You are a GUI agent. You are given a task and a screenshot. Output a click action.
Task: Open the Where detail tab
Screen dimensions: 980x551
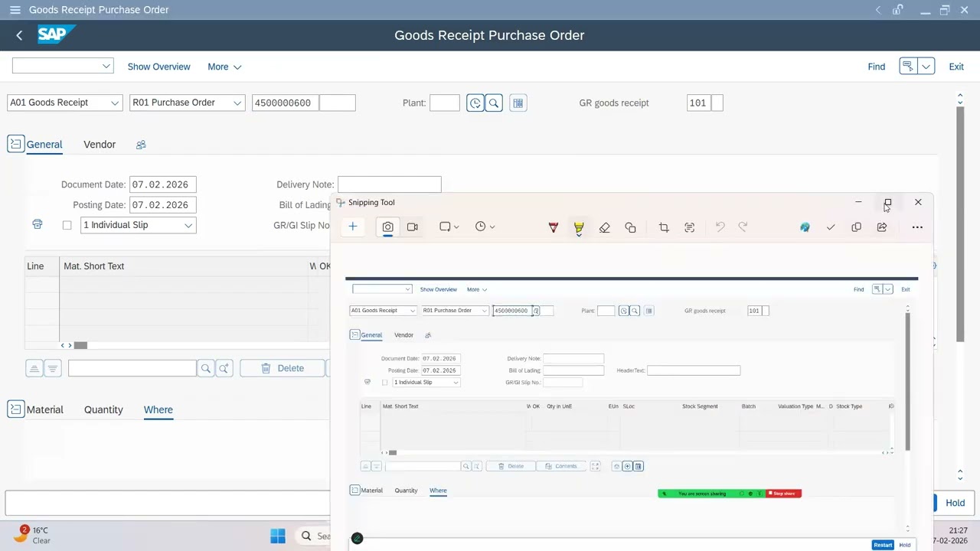click(158, 409)
